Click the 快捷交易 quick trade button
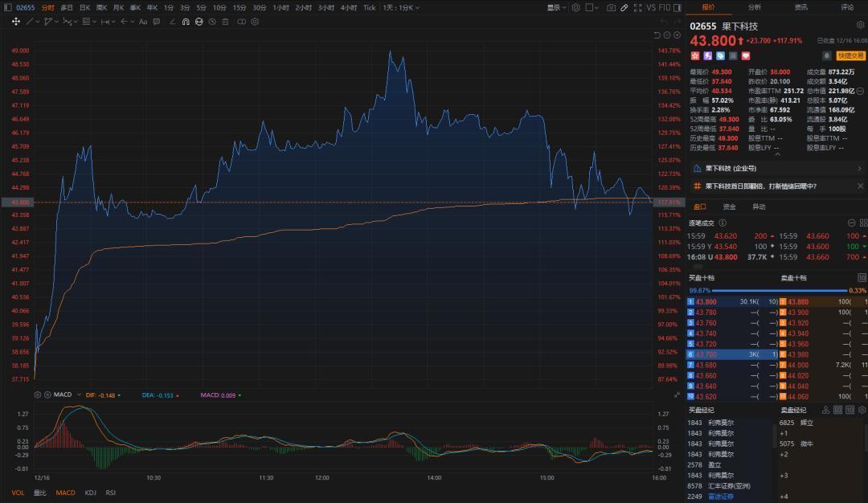 [x=850, y=55]
